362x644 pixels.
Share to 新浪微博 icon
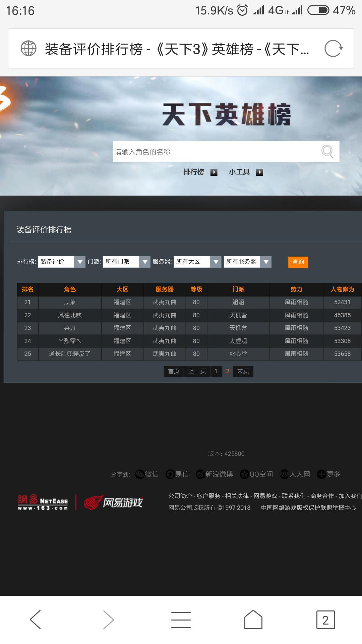point(200,474)
